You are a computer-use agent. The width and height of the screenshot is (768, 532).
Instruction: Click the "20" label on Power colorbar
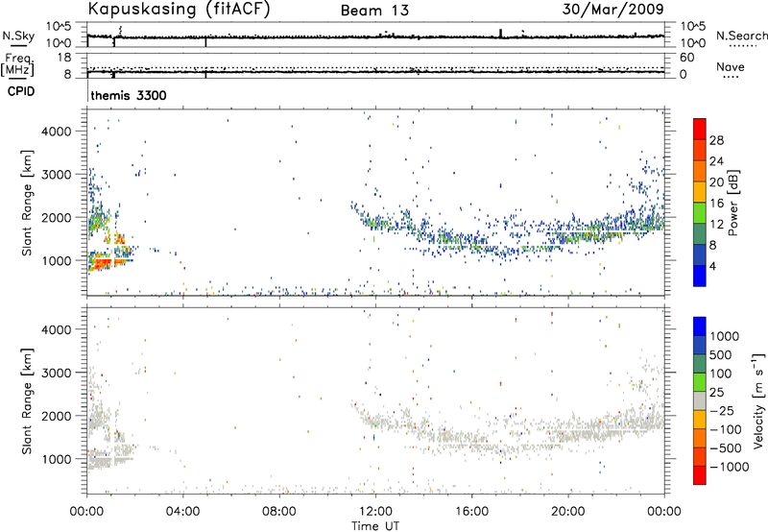716,182
